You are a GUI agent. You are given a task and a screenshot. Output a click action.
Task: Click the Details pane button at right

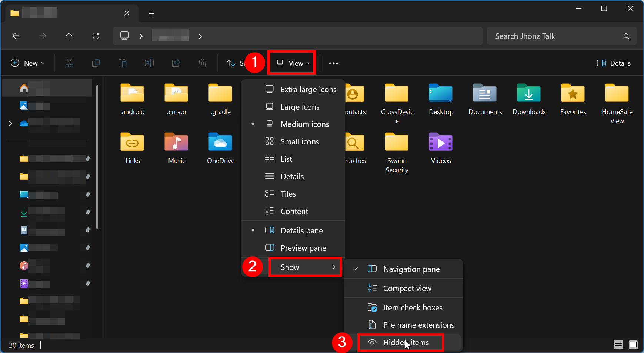[614, 63]
